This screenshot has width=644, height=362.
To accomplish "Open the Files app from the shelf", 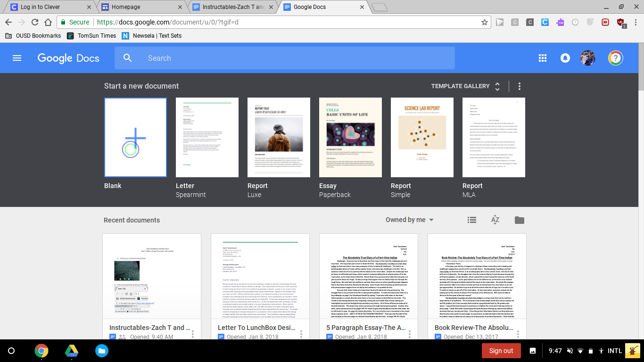I will point(102,351).
